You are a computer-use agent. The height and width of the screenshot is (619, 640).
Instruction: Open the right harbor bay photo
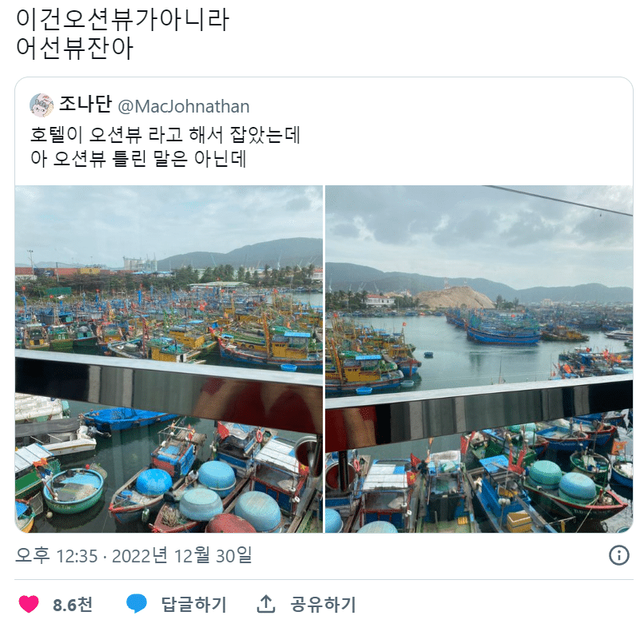479,359
